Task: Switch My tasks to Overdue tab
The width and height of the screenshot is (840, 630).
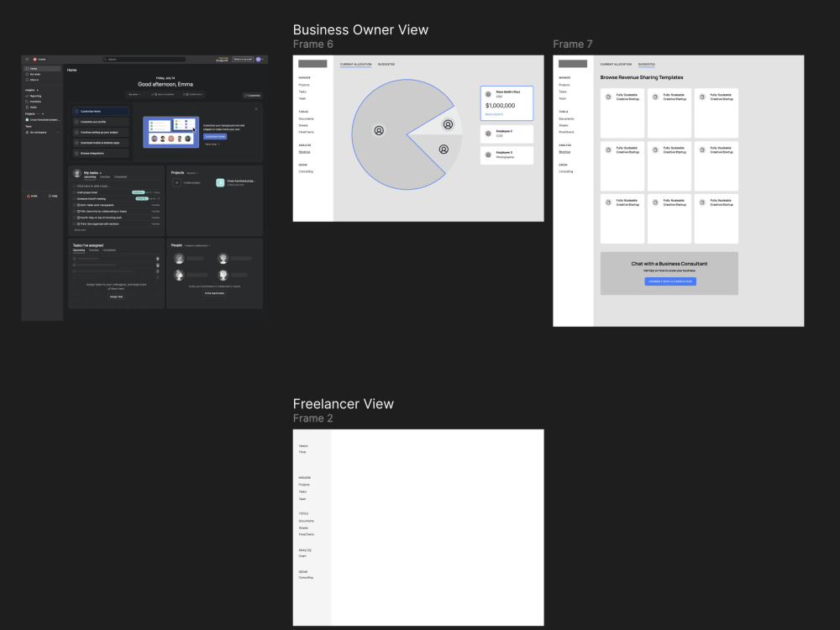Action: 105,176
